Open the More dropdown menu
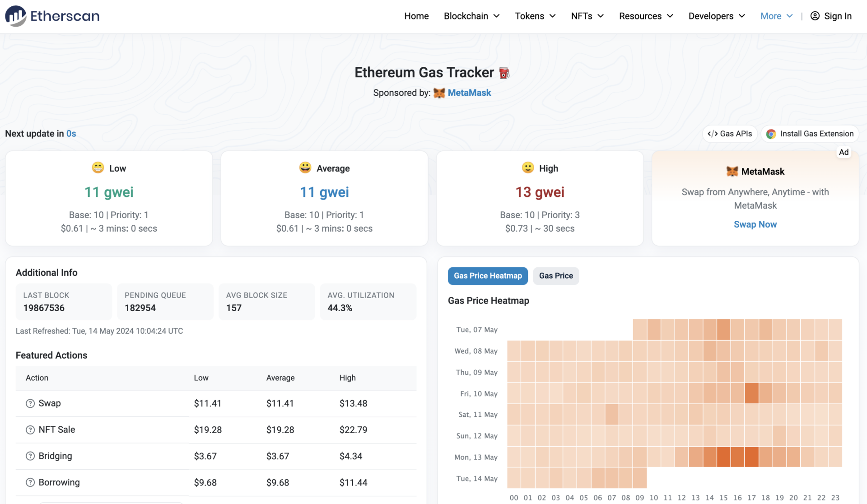867x504 pixels. click(x=776, y=16)
